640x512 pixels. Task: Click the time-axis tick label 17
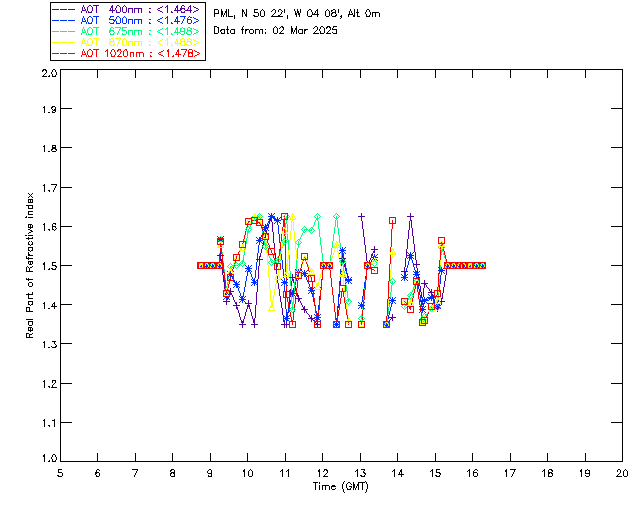pos(510,473)
